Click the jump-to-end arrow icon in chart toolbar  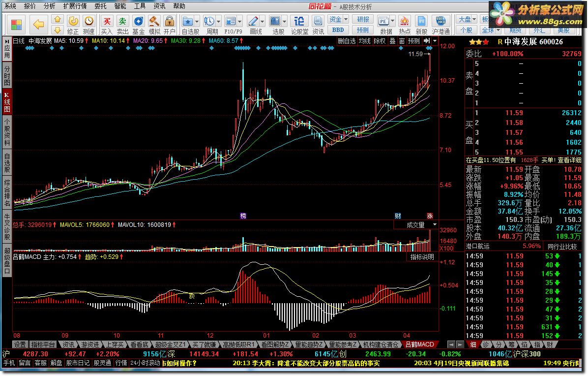(427, 41)
